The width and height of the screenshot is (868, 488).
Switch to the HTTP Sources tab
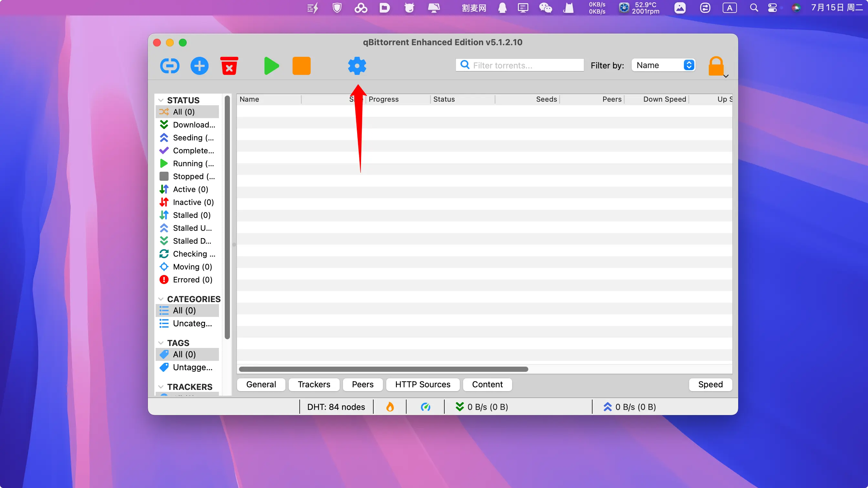point(423,385)
